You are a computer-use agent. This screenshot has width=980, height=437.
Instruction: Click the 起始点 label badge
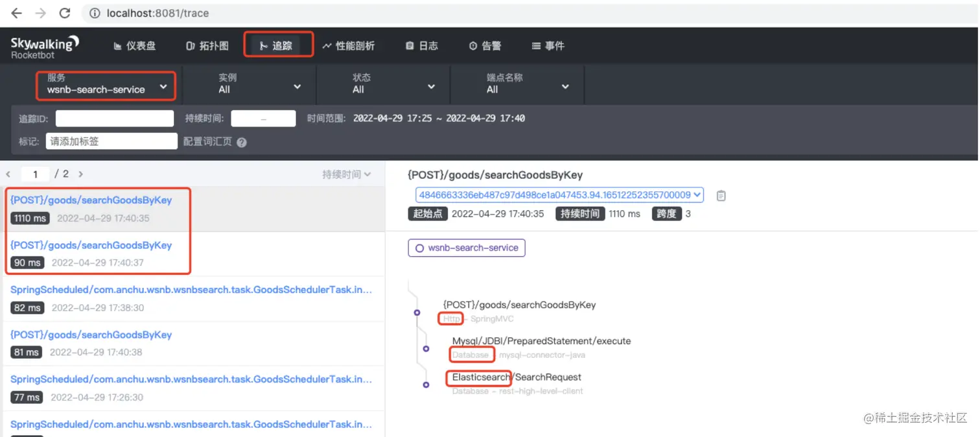click(x=428, y=214)
